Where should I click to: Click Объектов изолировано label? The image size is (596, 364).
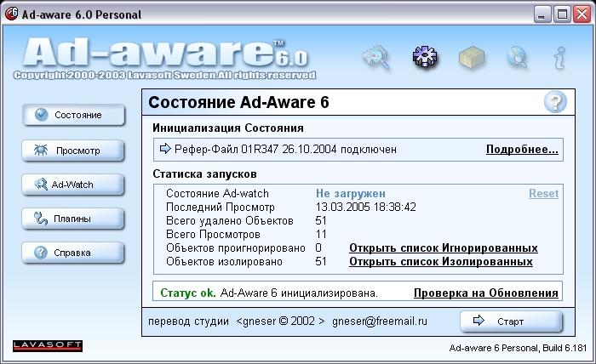(224, 261)
